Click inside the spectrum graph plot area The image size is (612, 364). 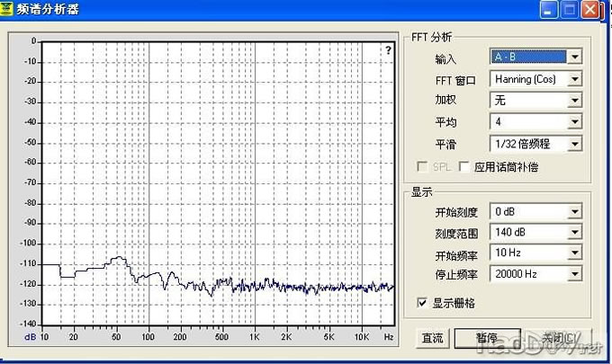pos(216,180)
